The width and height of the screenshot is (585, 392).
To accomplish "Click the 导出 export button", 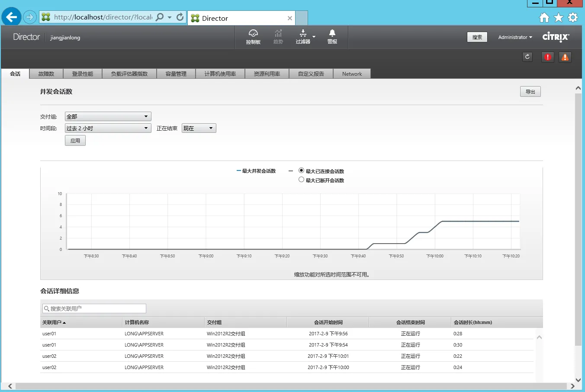I will click(530, 91).
